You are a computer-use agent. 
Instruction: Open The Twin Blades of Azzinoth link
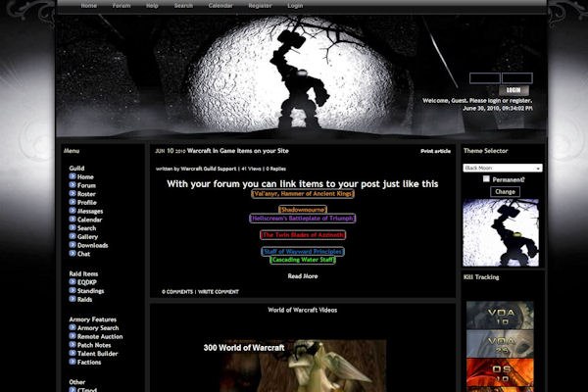[303, 235]
